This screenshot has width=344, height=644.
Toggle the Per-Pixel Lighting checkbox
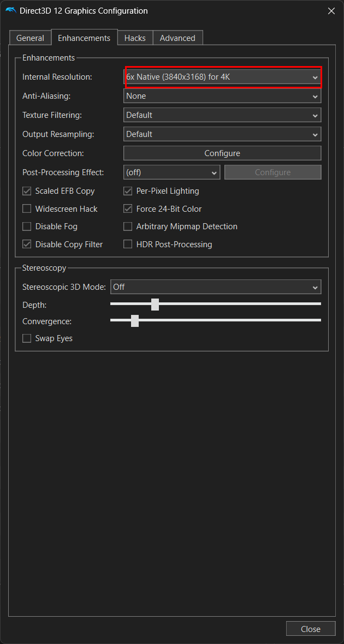(128, 192)
